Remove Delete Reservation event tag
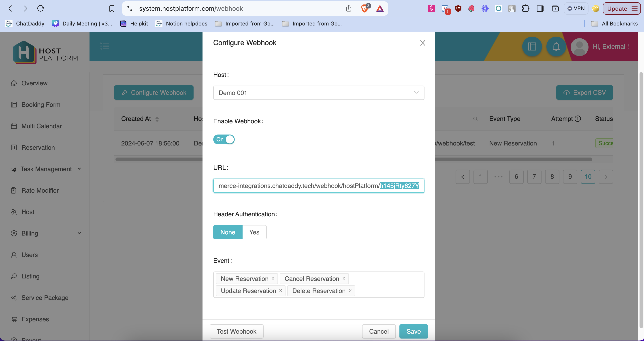Screen dimensions: 644x341 click(350, 290)
